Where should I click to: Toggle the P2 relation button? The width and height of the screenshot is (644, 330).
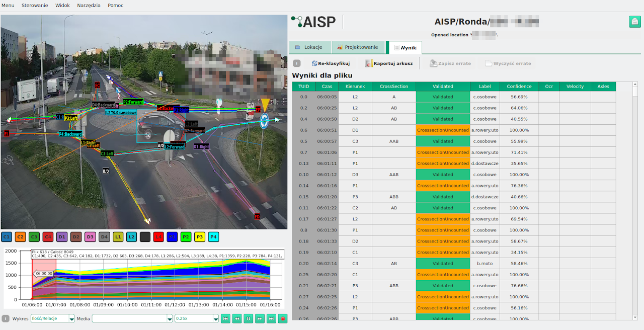186,236
